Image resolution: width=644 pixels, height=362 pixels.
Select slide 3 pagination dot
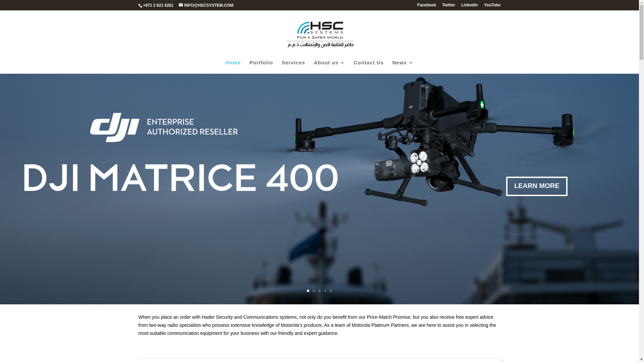(x=319, y=291)
